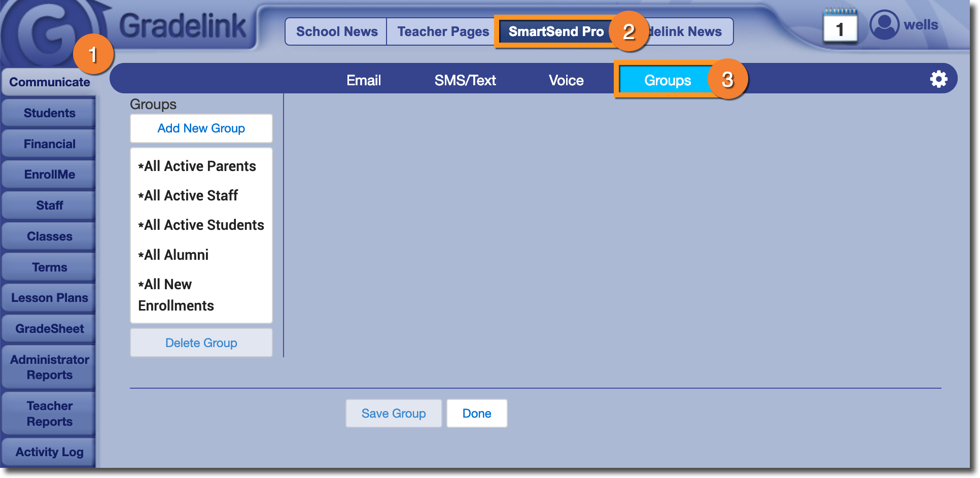Open the Students sidebar section
This screenshot has height=478, width=980.
tap(49, 113)
